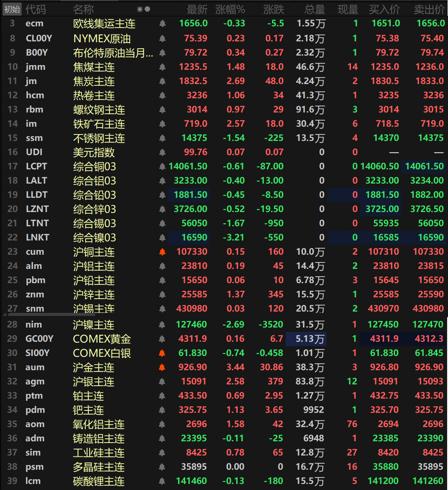Click the current volume 76 for aom

coord(352,424)
